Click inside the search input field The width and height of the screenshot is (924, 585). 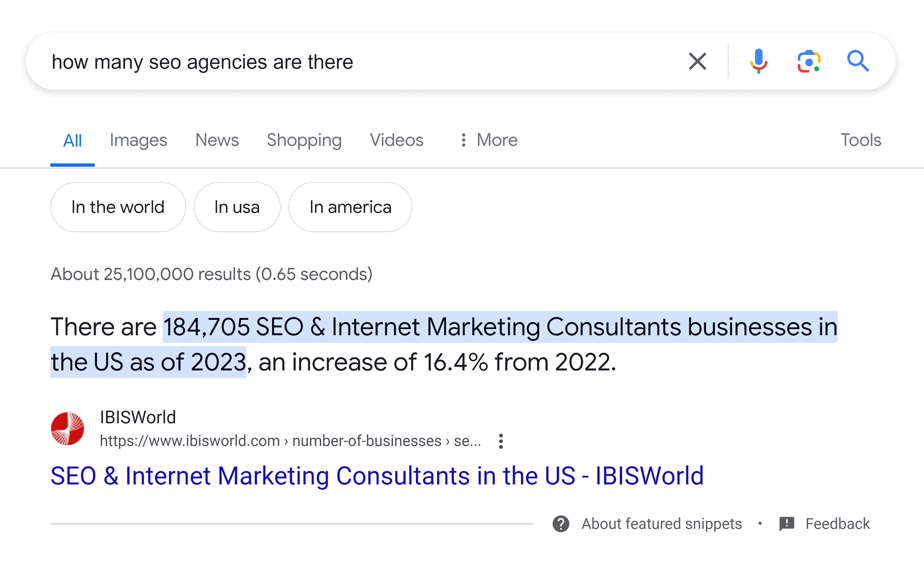pyautogui.click(x=269, y=62)
